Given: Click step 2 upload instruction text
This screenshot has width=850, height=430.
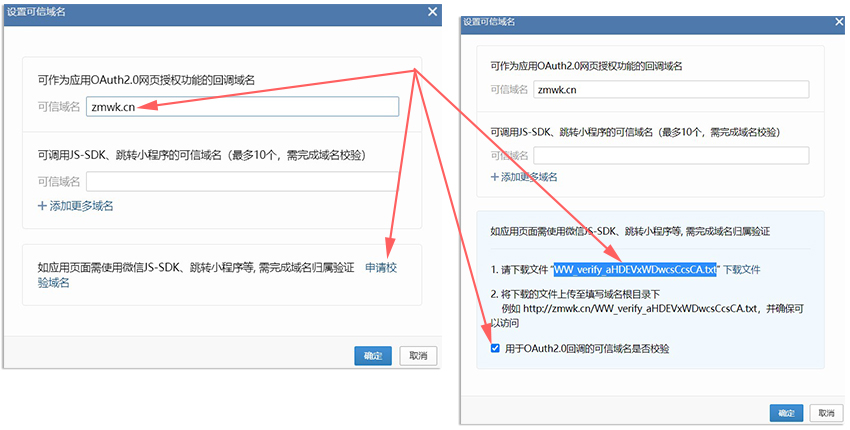Looking at the screenshot, I should click(575, 294).
